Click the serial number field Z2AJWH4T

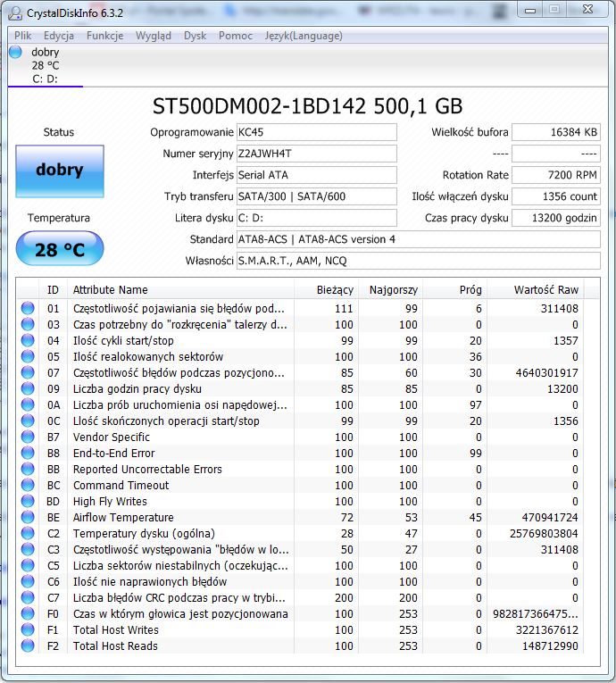(317, 154)
